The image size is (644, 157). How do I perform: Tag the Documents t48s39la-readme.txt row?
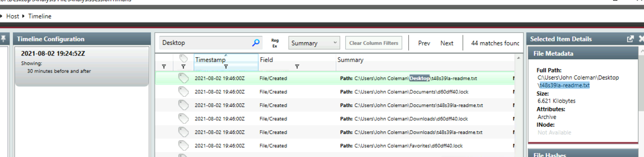tap(183, 105)
